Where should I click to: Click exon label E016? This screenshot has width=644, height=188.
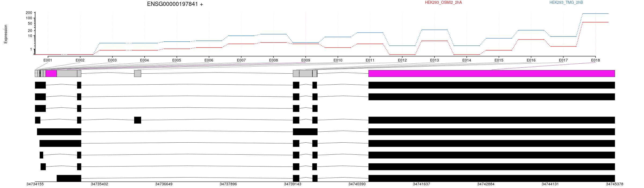[531, 60]
